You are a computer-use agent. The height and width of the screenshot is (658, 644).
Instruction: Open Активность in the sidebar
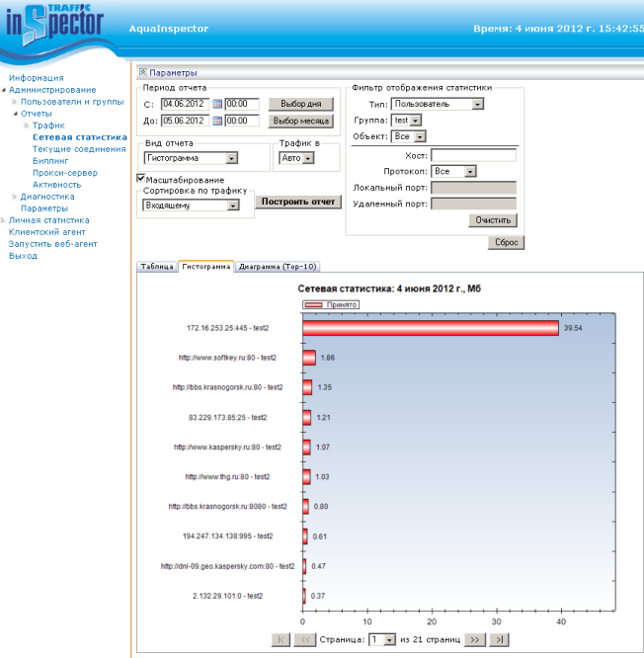point(56,185)
